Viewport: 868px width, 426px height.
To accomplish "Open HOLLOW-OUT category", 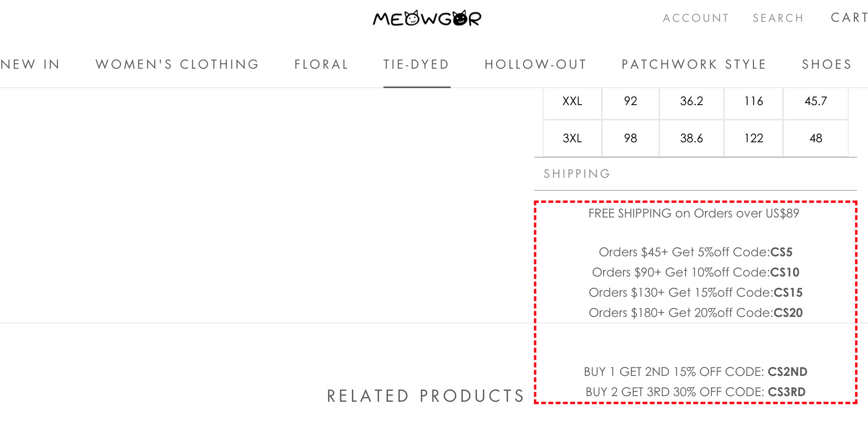I will [x=536, y=64].
